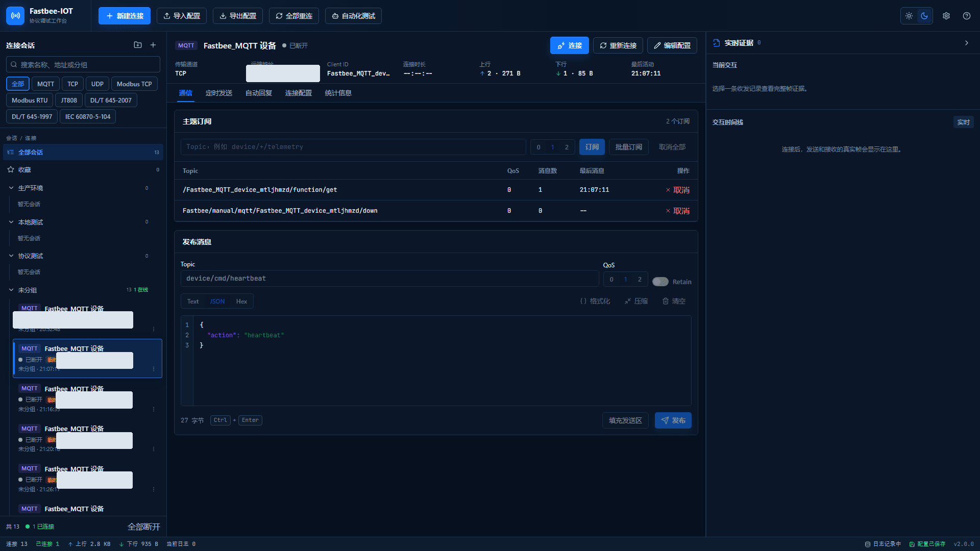Screen dimensions: 980x551
Task: Choose Text payload format
Action: click(x=193, y=302)
